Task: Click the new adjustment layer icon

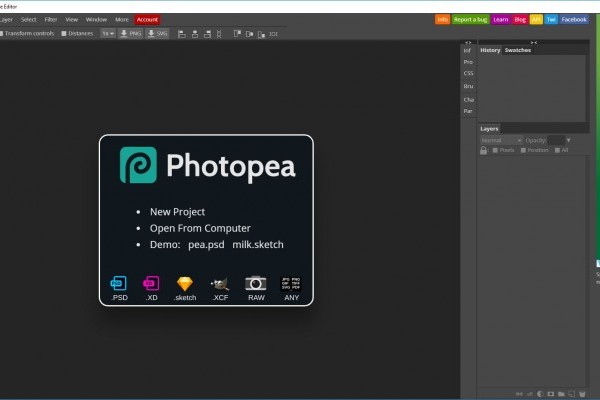Action: 540,394
